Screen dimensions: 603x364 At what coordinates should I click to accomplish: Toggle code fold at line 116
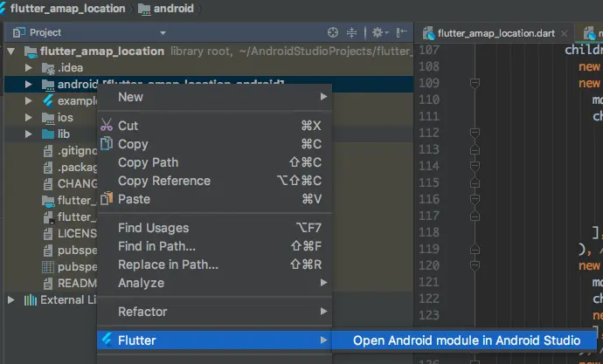click(475, 199)
